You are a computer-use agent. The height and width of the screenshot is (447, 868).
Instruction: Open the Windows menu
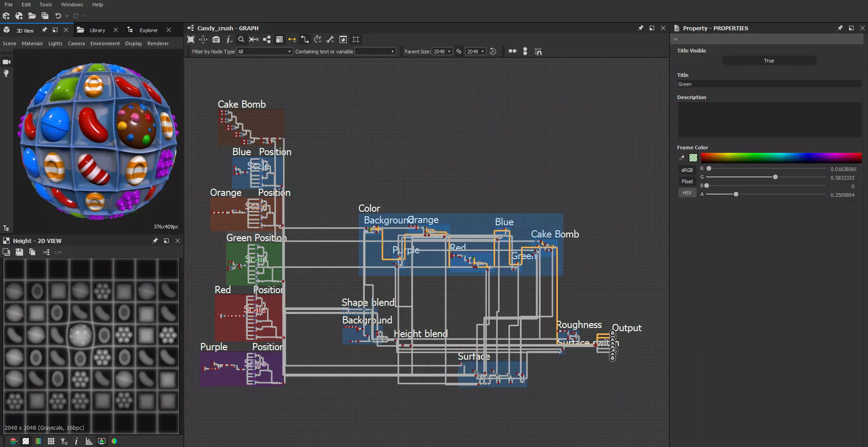pyautogui.click(x=72, y=5)
